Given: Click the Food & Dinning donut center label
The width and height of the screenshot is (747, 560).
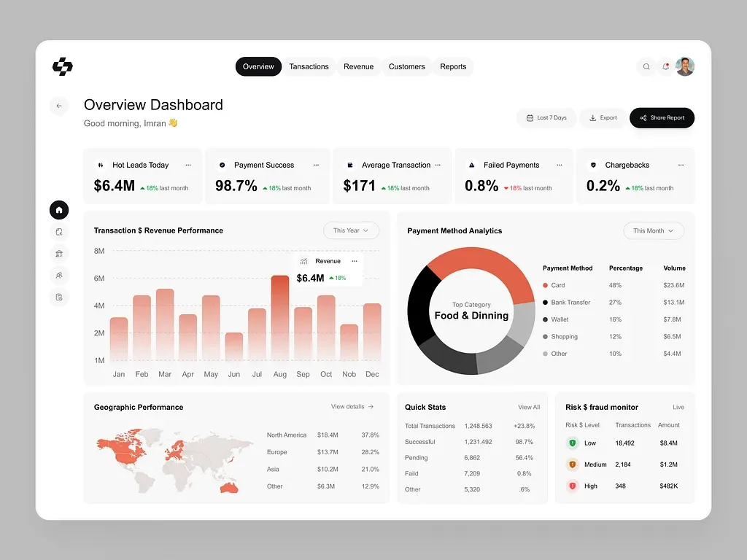Looking at the screenshot, I should click(472, 316).
